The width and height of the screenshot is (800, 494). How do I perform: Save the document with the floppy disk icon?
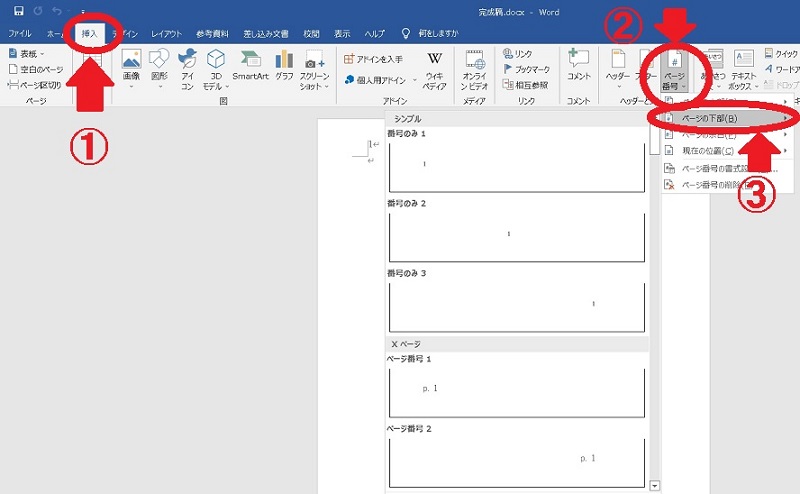(x=19, y=11)
